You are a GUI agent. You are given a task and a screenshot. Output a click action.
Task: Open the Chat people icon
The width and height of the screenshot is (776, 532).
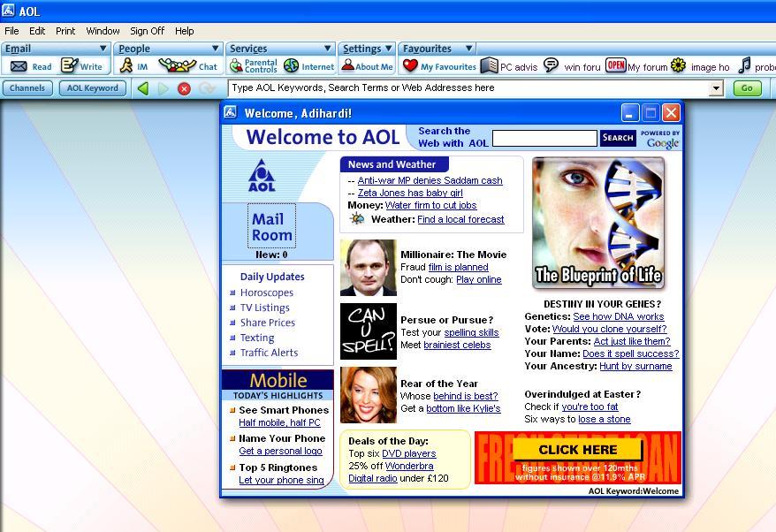(177, 65)
